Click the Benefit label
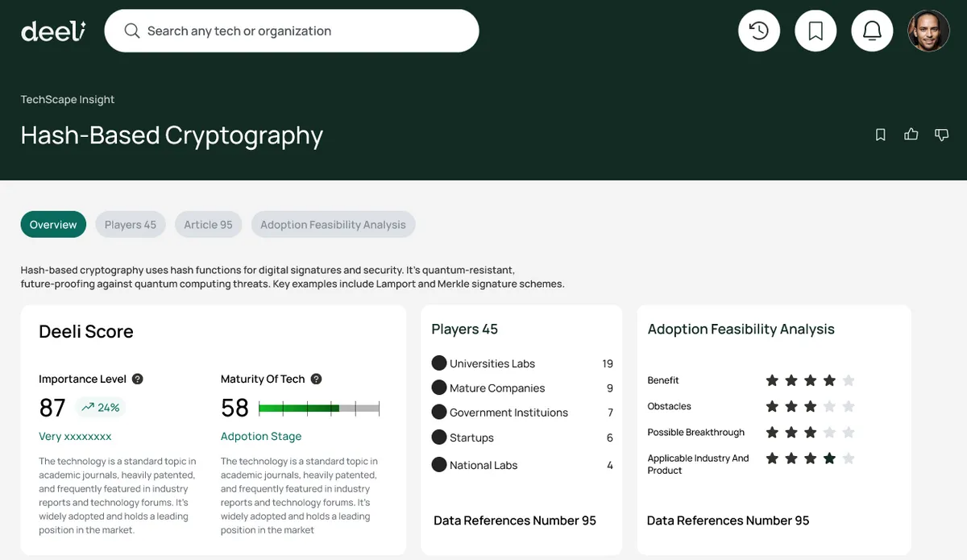 pyautogui.click(x=663, y=380)
